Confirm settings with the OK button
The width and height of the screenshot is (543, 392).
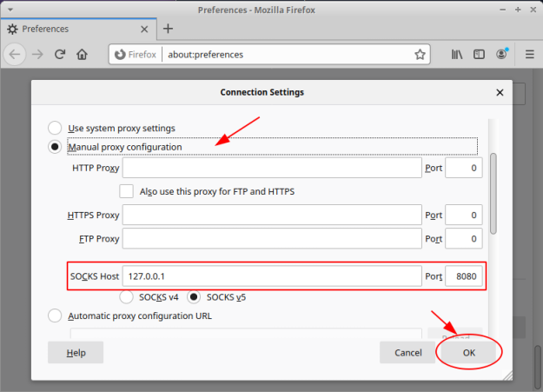coord(468,353)
